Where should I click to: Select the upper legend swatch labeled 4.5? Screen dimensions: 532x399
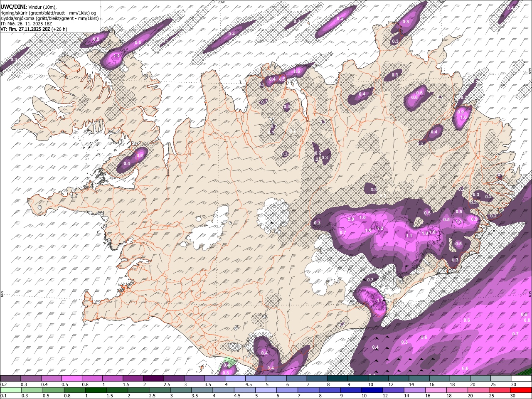(255, 379)
